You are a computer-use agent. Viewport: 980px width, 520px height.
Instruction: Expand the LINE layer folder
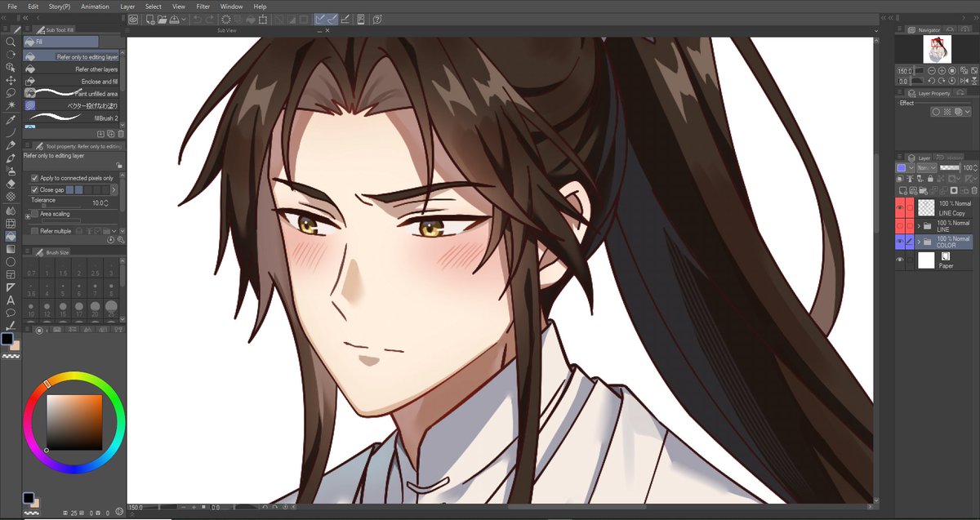tap(920, 225)
